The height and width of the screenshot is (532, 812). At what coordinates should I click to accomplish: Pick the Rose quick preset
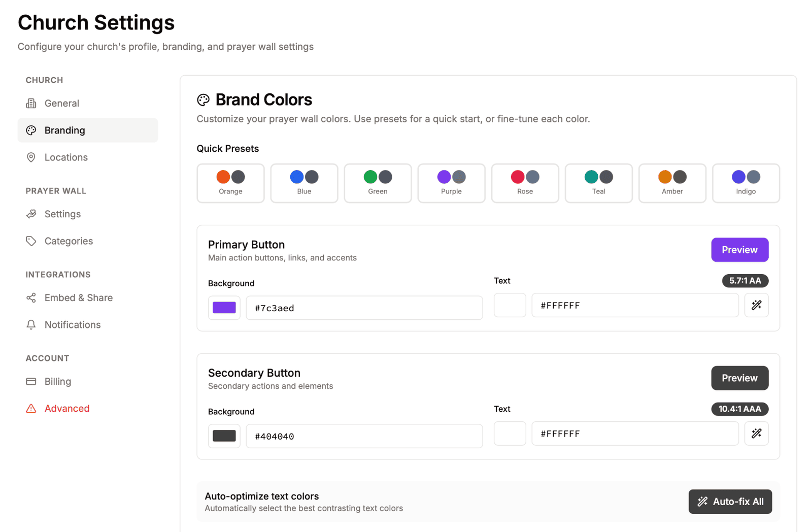525,183
